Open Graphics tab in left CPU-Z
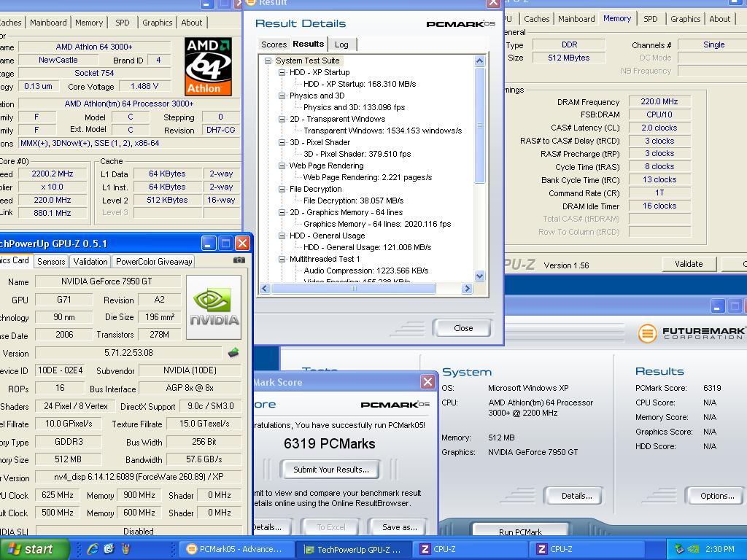 pos(158,23)
